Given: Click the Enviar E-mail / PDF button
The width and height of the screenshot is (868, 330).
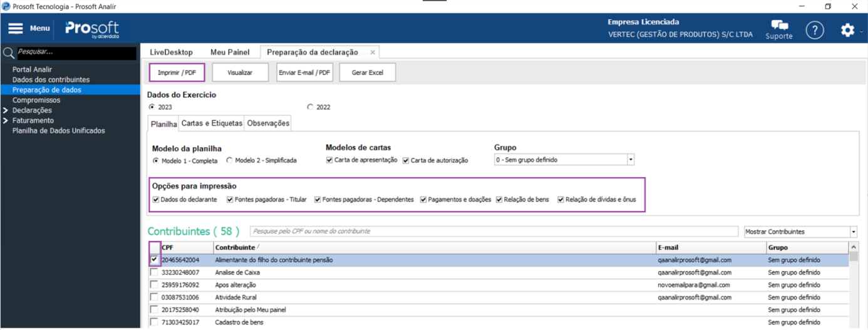Looking at the screenshot, I should tap(304, 73).
